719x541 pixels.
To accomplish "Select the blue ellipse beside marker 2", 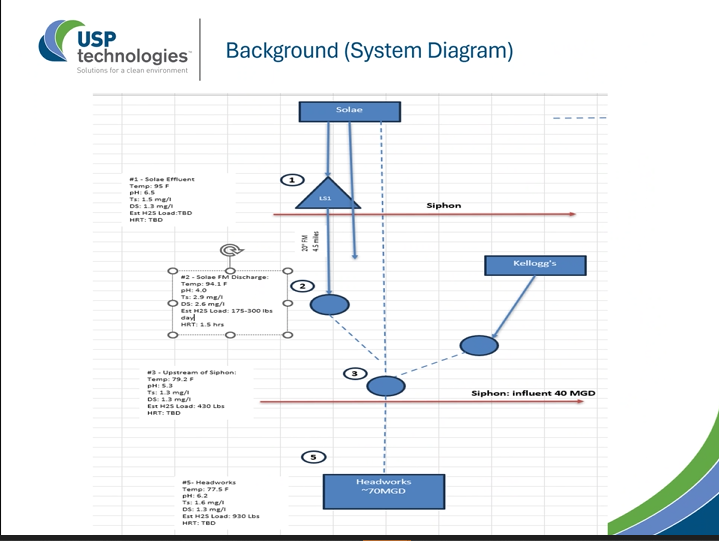I will (x=330, y=305).
